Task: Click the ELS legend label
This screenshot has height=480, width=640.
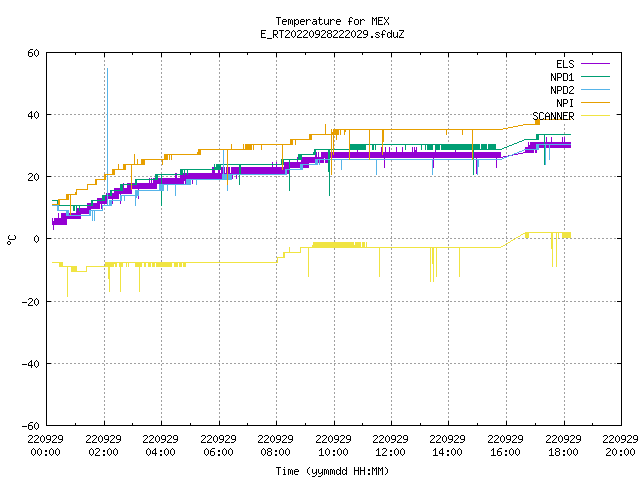Action: pos(565,64)
